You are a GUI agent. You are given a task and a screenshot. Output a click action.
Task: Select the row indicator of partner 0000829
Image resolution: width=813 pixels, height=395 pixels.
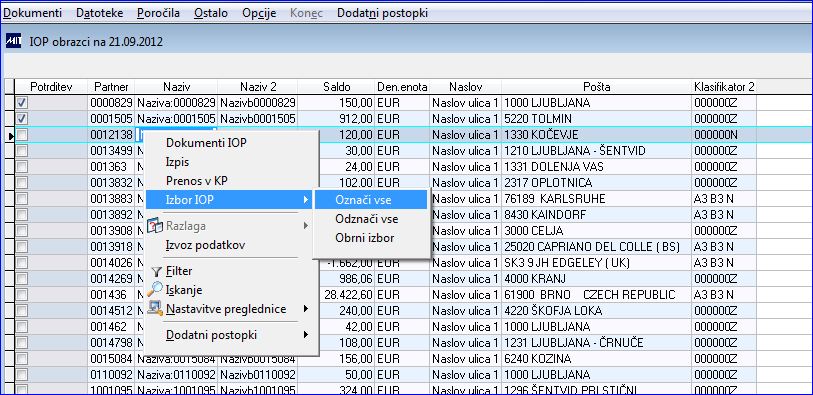[9, 103]
